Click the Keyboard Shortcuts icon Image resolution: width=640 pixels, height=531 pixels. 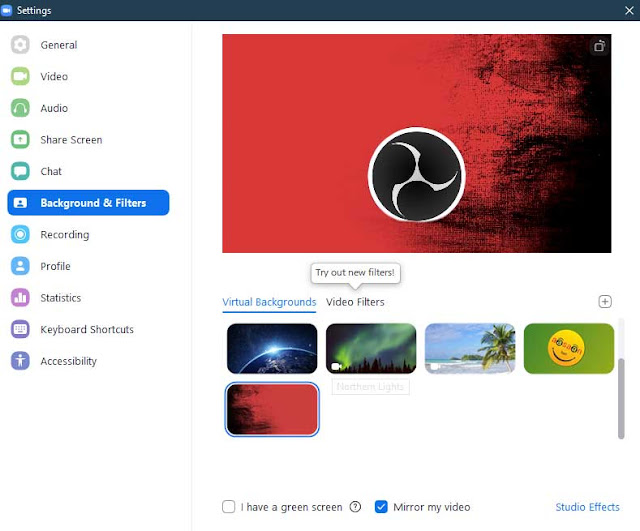pos(20,329)
